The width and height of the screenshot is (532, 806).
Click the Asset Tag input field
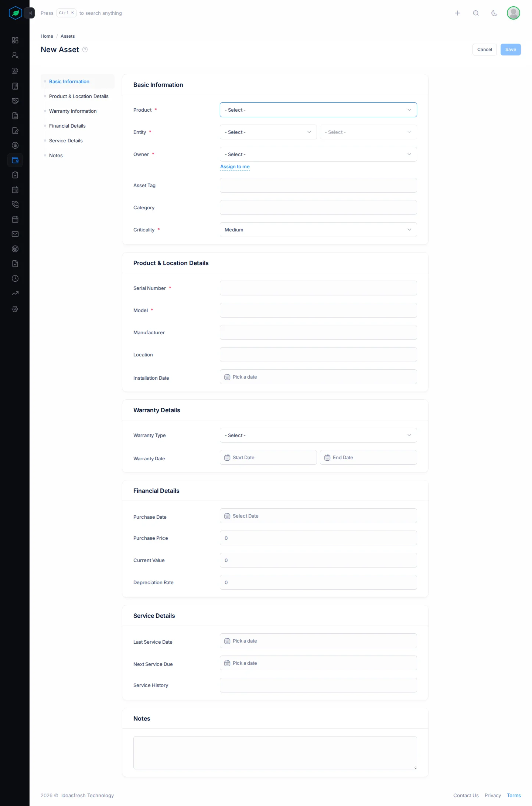pyautogui.click(x=318, y=185)
